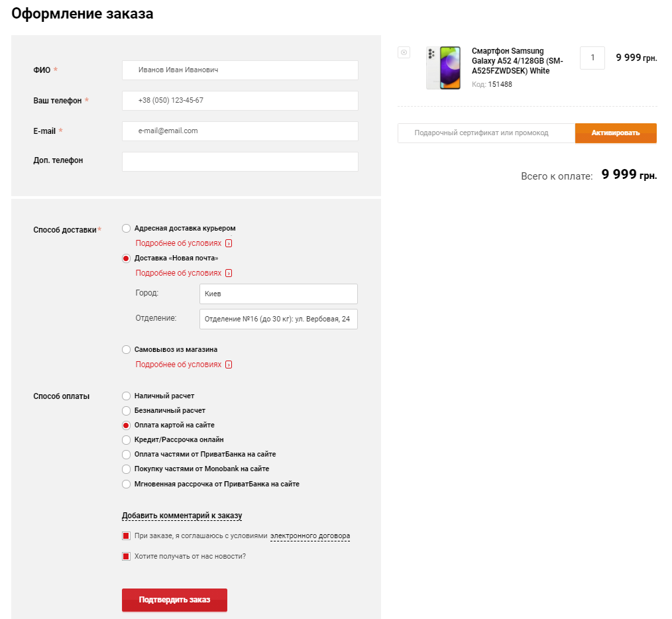Toggle the electronic agreement consent checkbox
Image resolution: width=672 pixels, height=619 pixels.
pyautogui.click(x=126, y=536)
